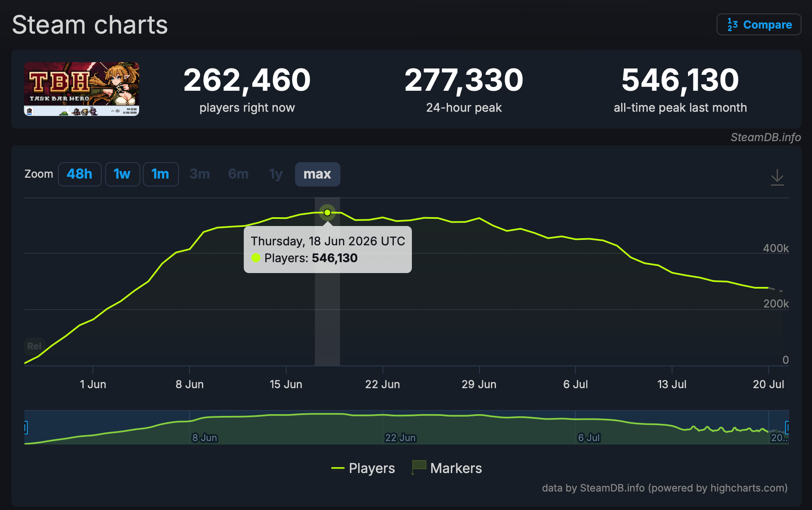Choose the disabled 3m zoom option
Viewport: 812px width, 510px height.
(200, 174)
